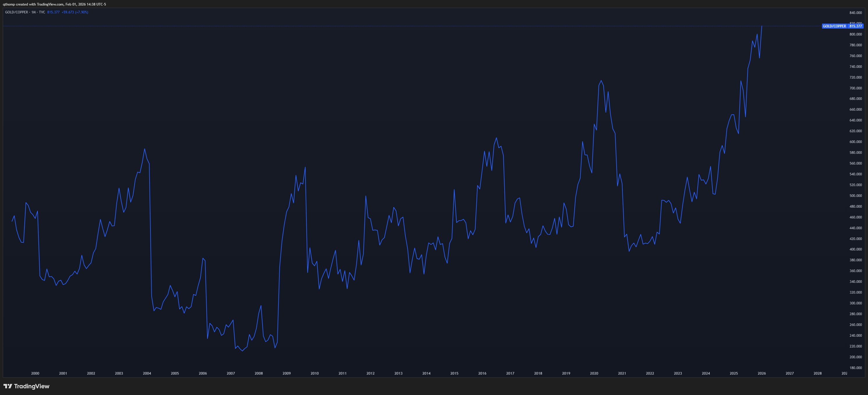Click the 2008 label on time axis

[x=258, y=373]
